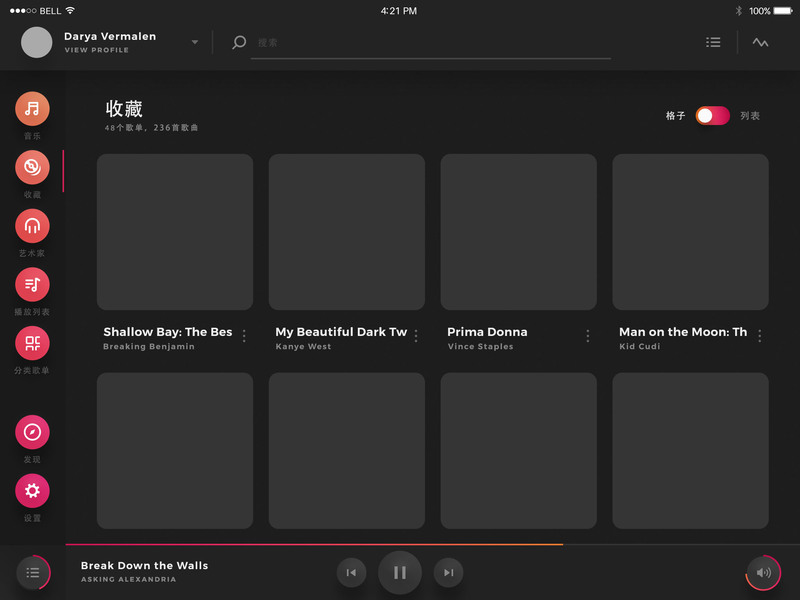The height and width of the screenshot is (600, 800).
Task: Click the Kid Cudi artist name
Action: tap(640, 346)
